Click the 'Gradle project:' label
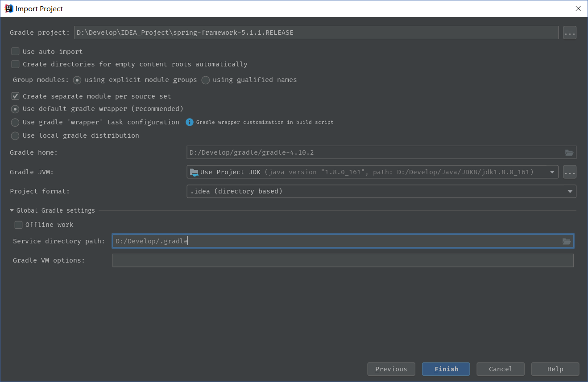The width and height of the screenshot is (588, 382). 40,33
